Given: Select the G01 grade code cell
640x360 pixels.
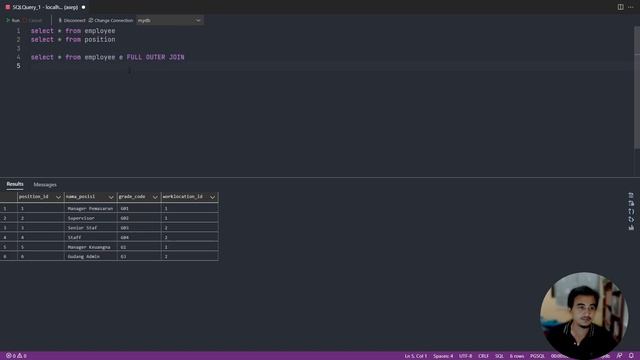Looking at the screenshot, I should [x=139, y=208].
